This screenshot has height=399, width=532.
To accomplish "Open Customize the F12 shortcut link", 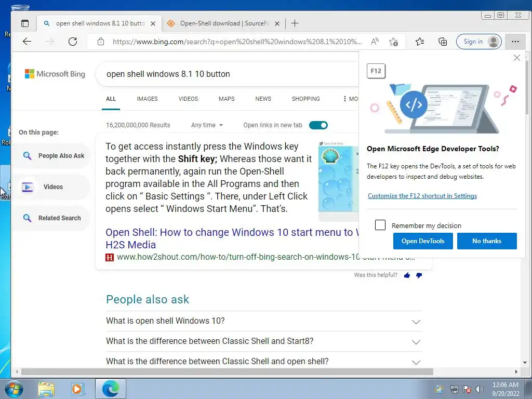I will tap(422, 196).
